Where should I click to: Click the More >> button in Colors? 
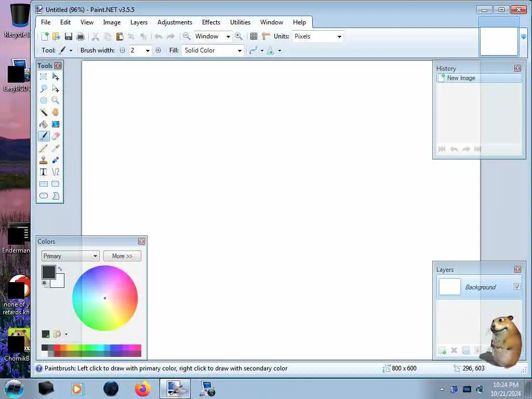click(x=122, y=256)
